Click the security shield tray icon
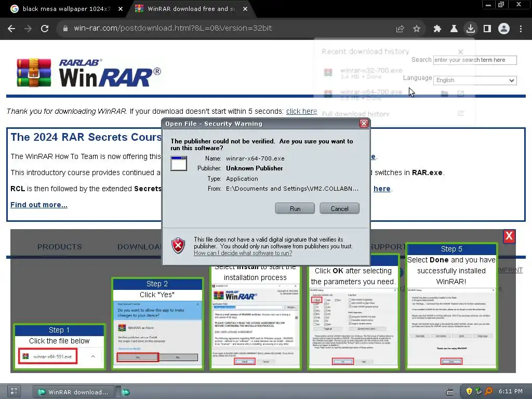Screen dimensions: 532x399 pos(469,391)
